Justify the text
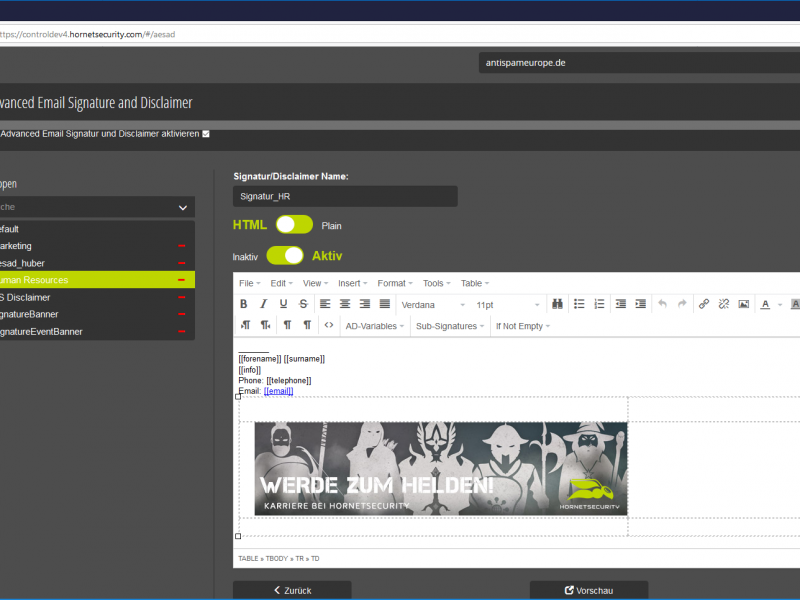800x600 pixels. (385, 304)
